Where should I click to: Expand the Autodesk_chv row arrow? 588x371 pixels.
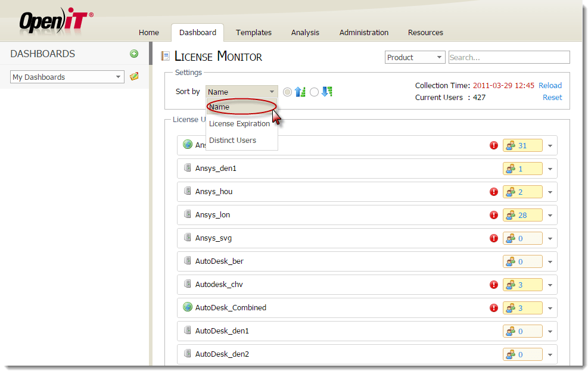pyautogui.click(x=550, y=285)
